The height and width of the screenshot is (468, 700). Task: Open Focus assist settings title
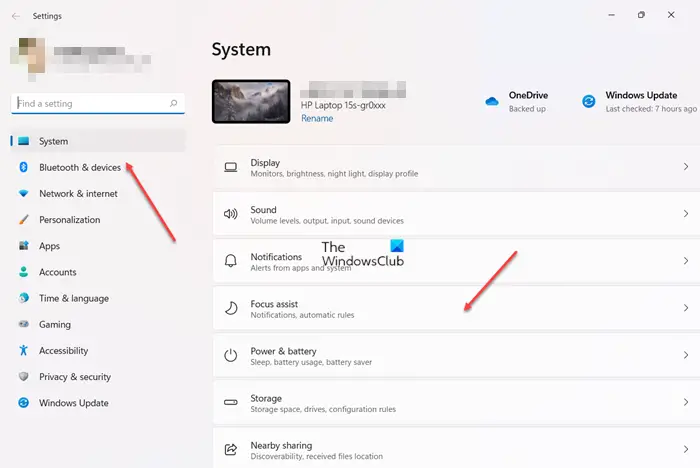tap(274, 304)
